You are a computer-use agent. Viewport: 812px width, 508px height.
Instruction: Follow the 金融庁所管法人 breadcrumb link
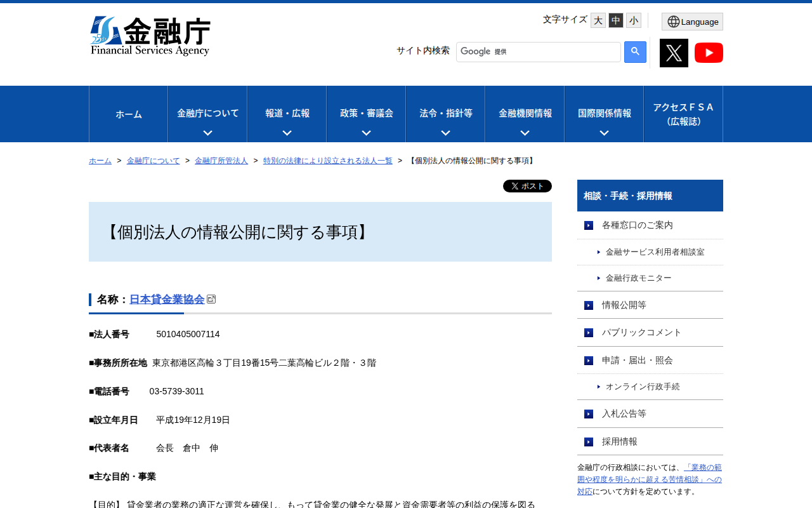coord(221,161)
